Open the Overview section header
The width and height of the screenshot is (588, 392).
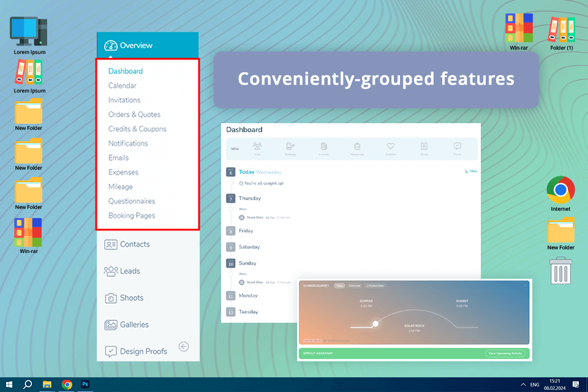pos(148,45)
